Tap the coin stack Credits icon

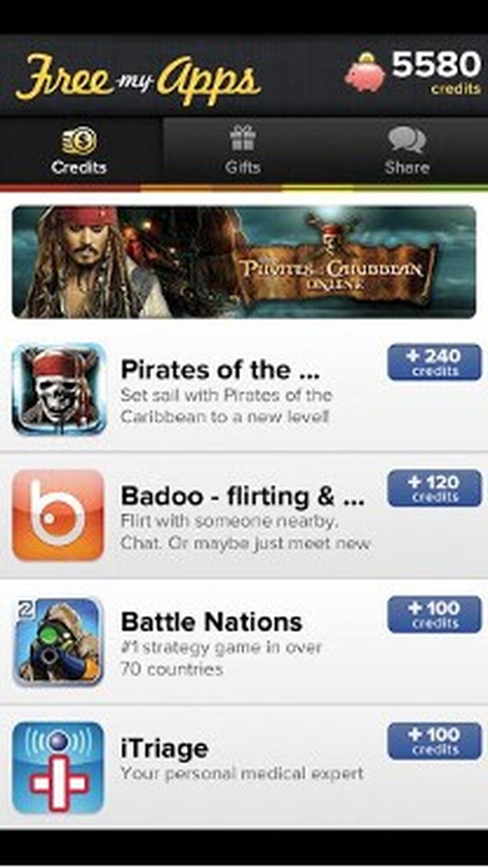click(79, 140)
